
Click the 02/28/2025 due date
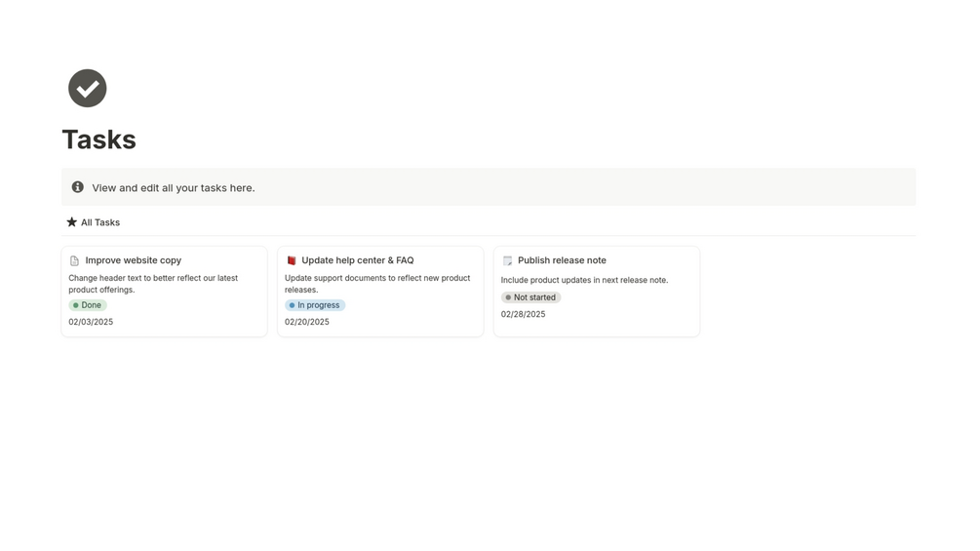[523, 314]
